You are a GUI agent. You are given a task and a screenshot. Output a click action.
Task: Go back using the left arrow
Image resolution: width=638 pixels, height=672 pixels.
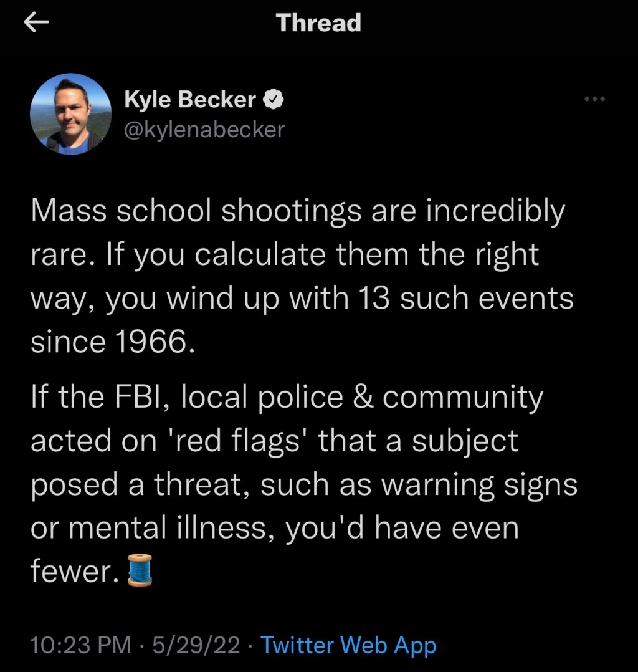point(36,23)
